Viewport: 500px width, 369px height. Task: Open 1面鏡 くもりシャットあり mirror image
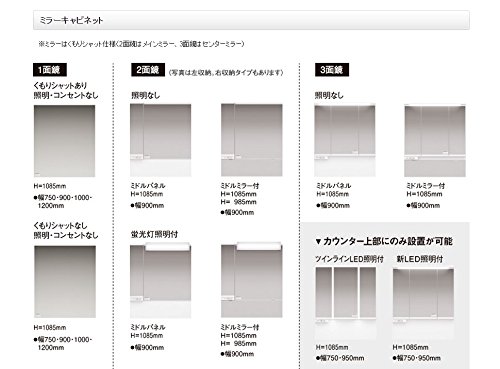[64, 141]
